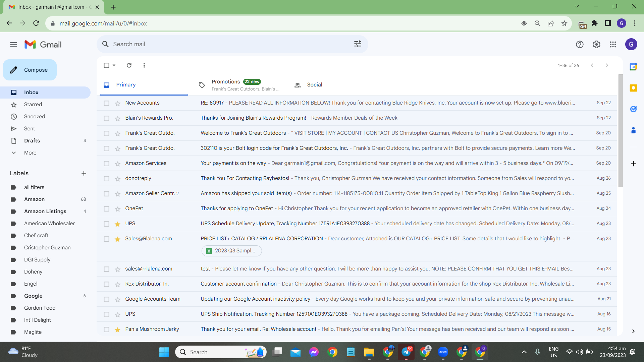Open Google Account avatar in Gmail header
This screenshot has width=644, height=362.
631,44
